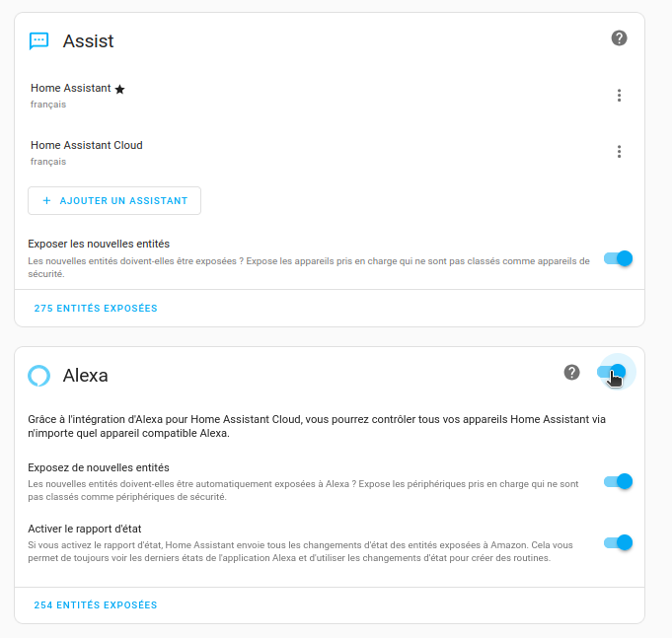Screen dimensions: 672x638
Task: Click the Alexa ring logo icon
Action: 39,376
